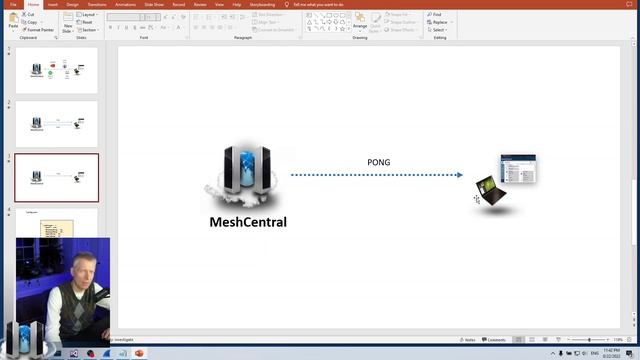
Task: Click the MeshCentral text label
Action: pyautogui.click(x=248, y=222)
